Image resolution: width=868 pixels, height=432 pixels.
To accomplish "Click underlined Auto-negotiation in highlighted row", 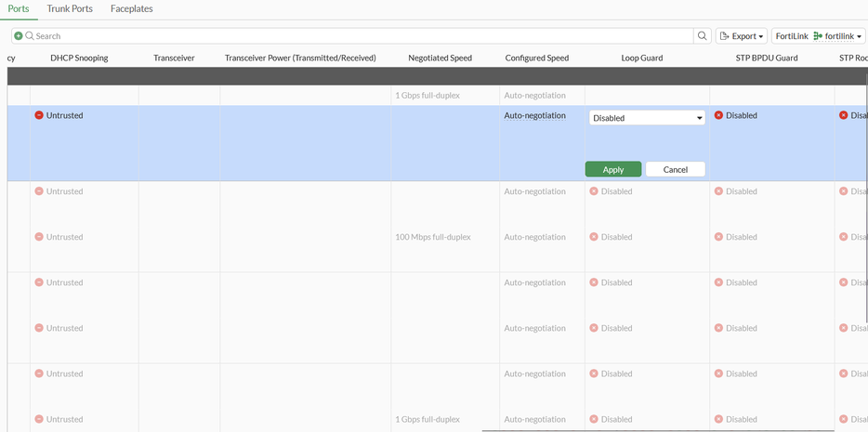I will coord(534,115).
